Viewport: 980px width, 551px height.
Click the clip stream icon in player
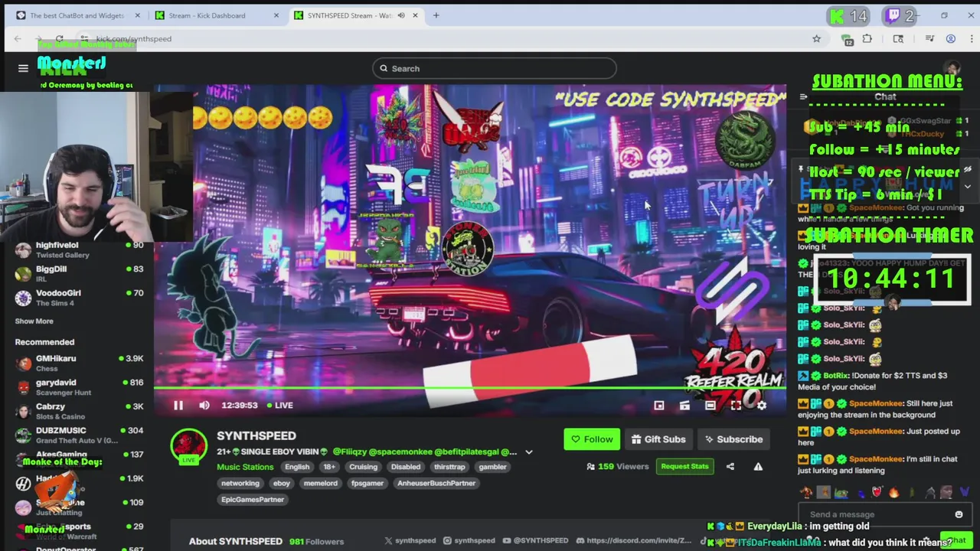click(x=684, y=406)
